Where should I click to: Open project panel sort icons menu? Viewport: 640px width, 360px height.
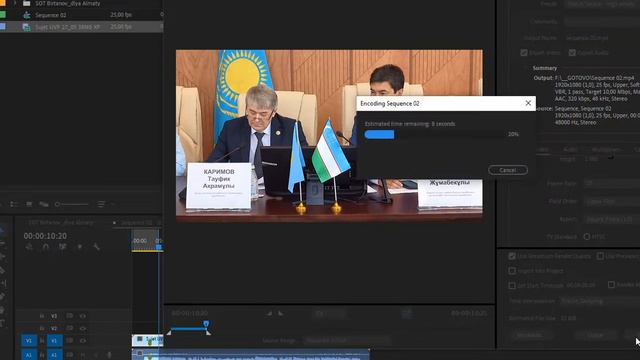coord(101,204)
